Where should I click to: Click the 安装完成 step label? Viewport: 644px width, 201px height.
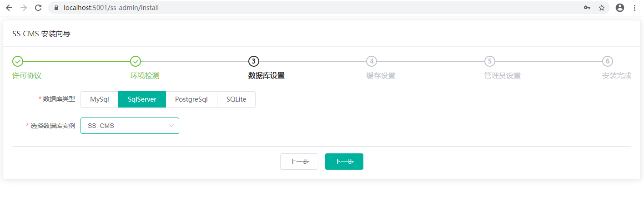click(617, 76)
